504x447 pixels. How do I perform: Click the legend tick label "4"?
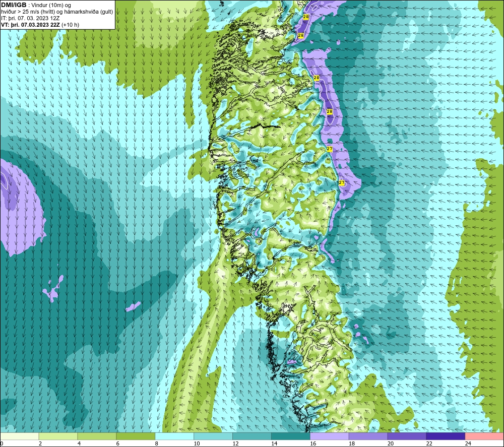[79, 443]
